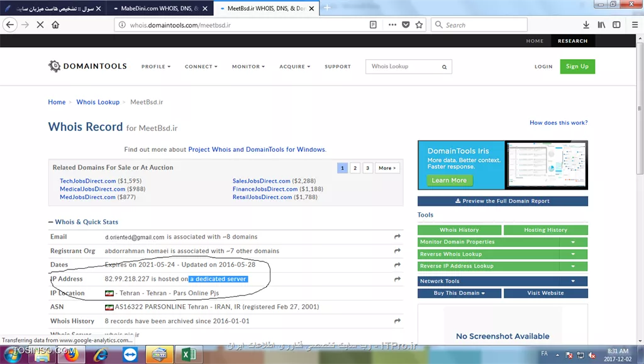This screenshot has height=364, width=644.
Task: Open the Firefox hamburger menu
Action: 635,25
